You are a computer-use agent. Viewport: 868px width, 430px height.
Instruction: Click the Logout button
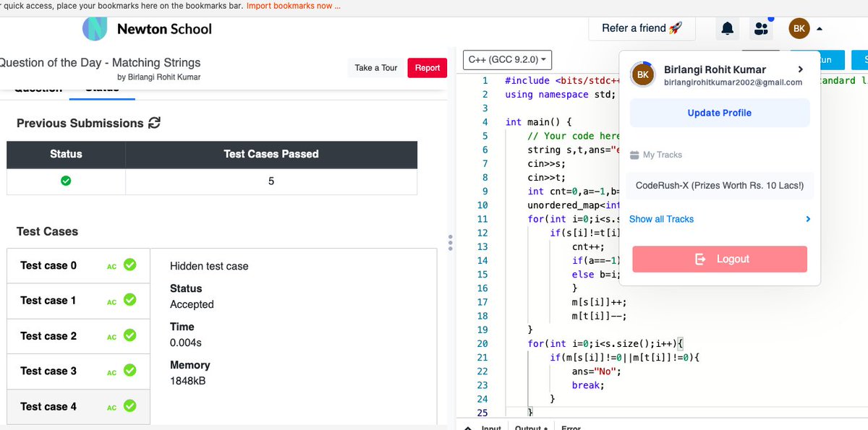[x=720, y=259]
